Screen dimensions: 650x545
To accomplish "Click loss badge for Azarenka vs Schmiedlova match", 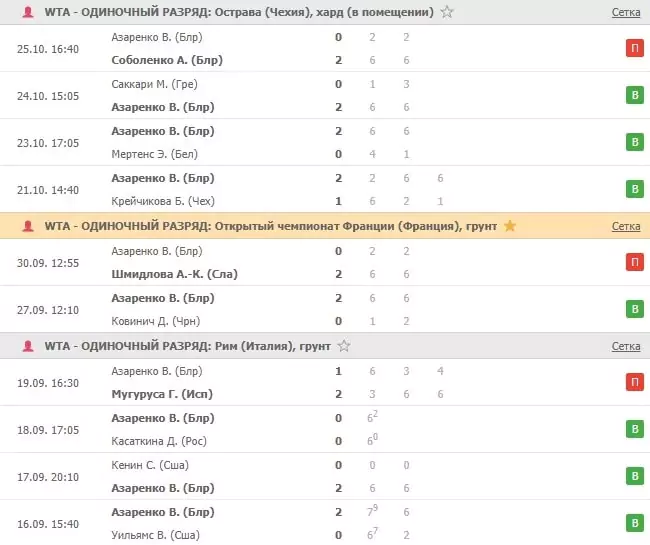I will [635, 262].
